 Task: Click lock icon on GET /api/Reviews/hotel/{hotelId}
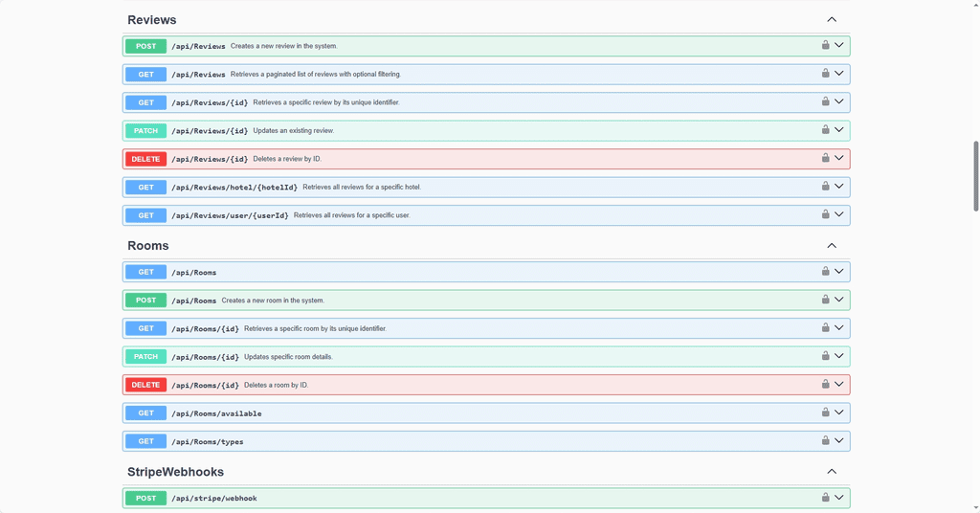(x=825, y=186)
